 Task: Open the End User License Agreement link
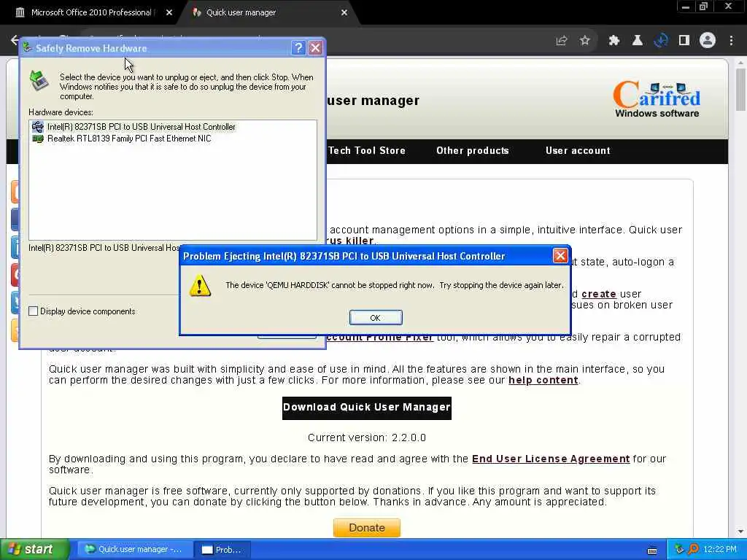click(x=551, y=459)
